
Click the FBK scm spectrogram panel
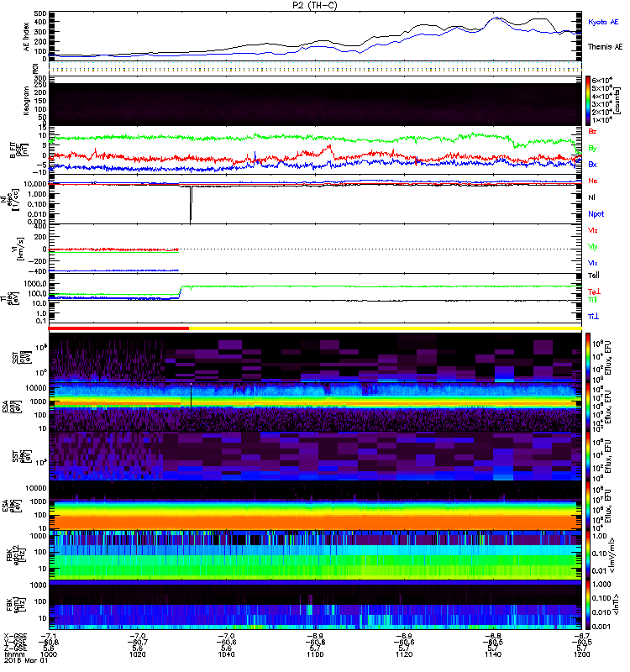point(315,605)
